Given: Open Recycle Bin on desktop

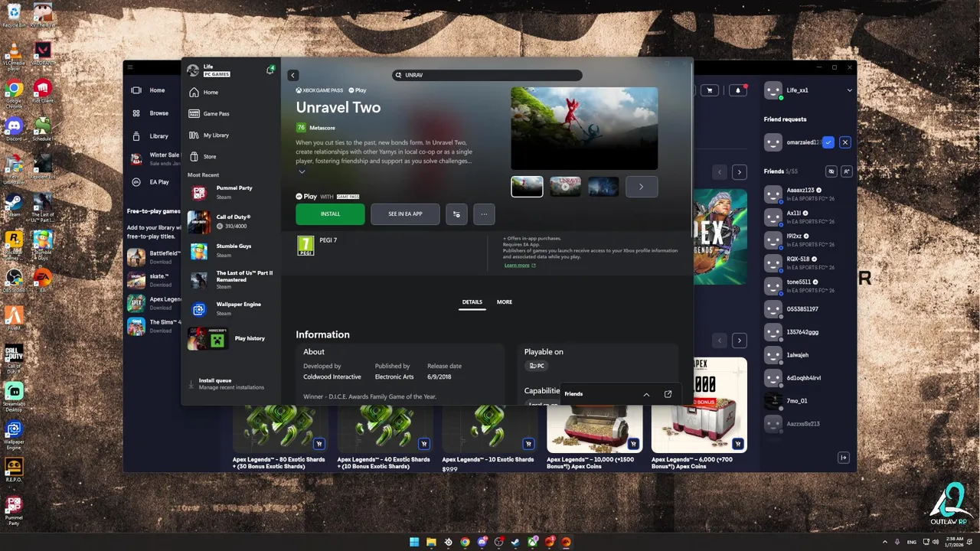Looking at the screenshot, I should (14, 15).
